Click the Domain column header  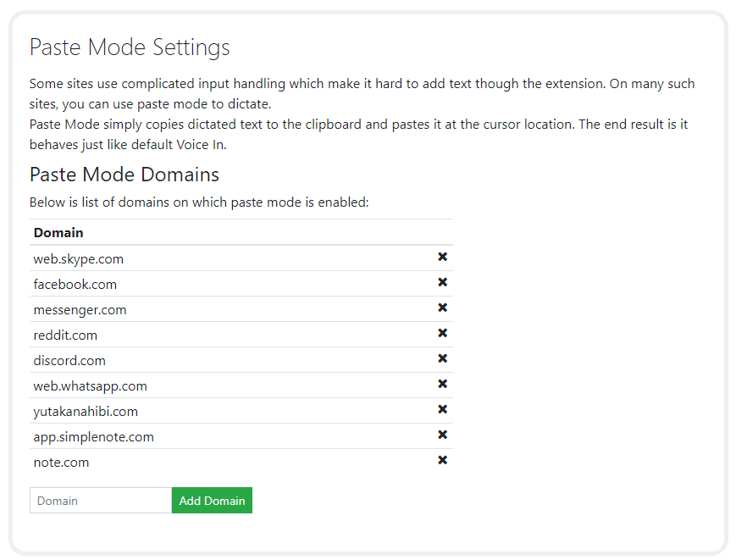coord(58,233)
